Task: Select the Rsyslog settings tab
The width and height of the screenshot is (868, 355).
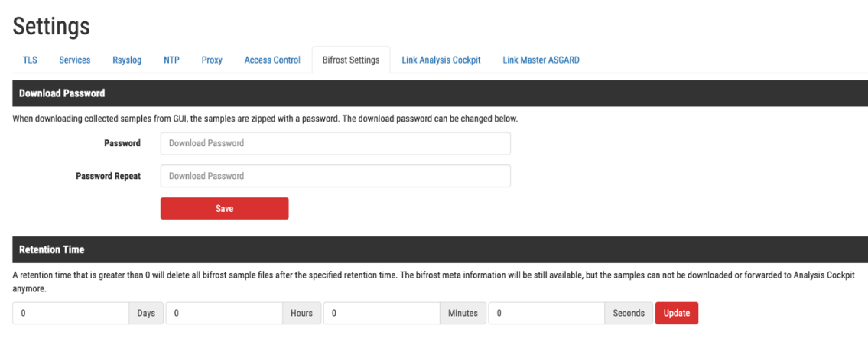Action: [127, 60]
